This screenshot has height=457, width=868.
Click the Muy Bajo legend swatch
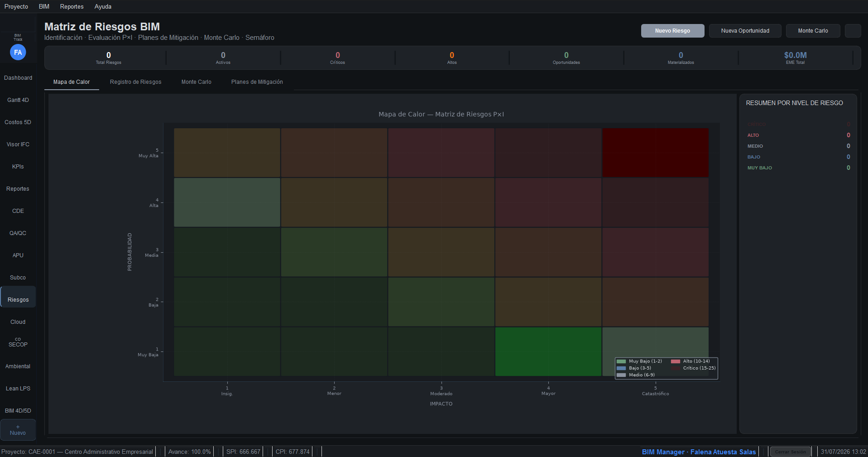tap(621, 361)
